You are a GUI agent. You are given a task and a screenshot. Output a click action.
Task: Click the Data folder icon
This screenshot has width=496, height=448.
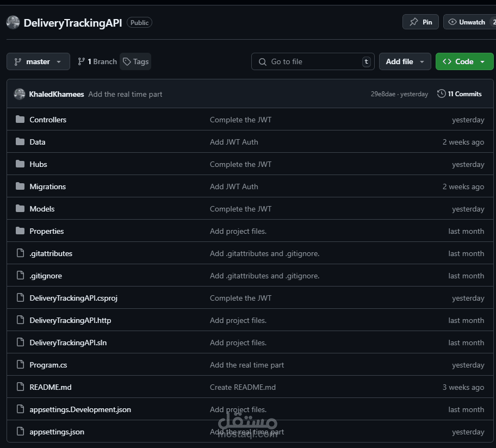click(x=20, y=142)
